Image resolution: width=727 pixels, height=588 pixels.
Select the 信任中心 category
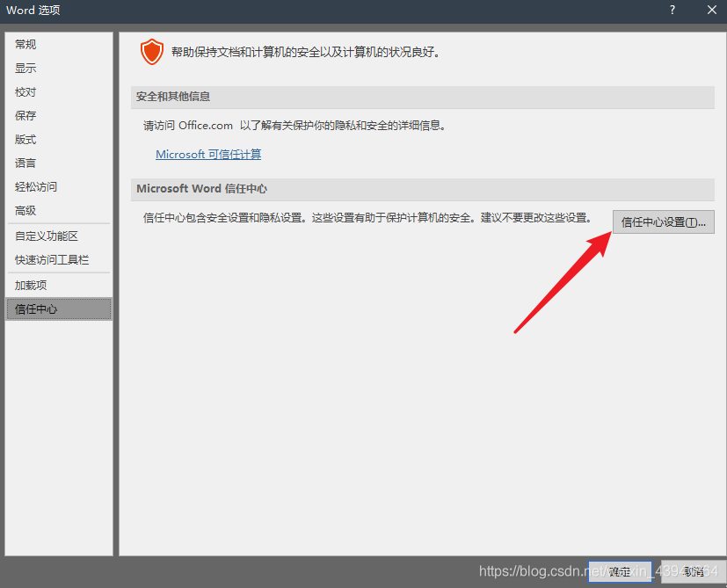(58, 309)
